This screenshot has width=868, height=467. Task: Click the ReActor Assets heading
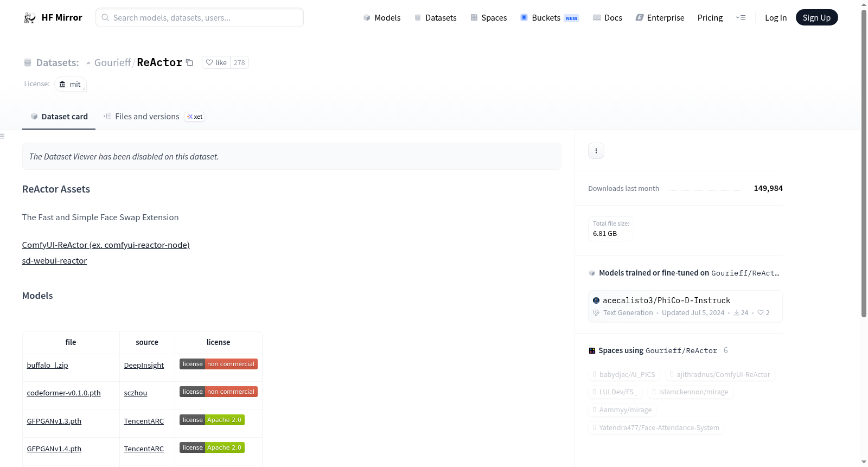[56, 189]
